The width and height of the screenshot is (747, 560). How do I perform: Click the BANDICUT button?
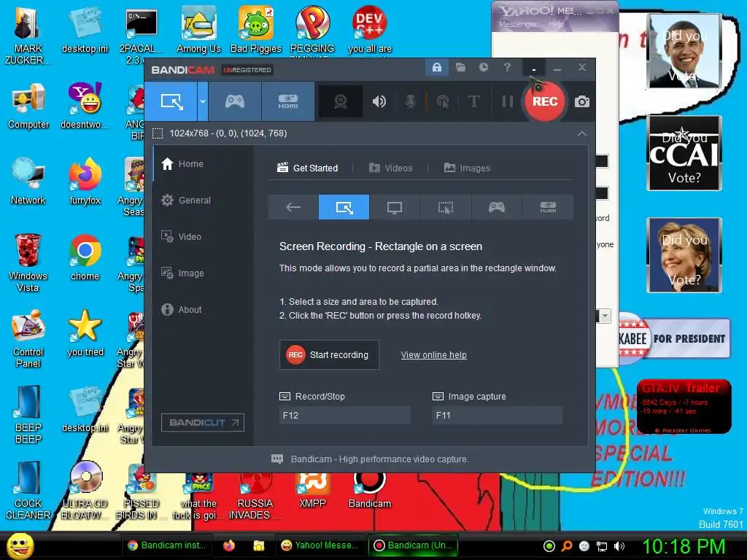pyautogui.click(x=203, y=422)
